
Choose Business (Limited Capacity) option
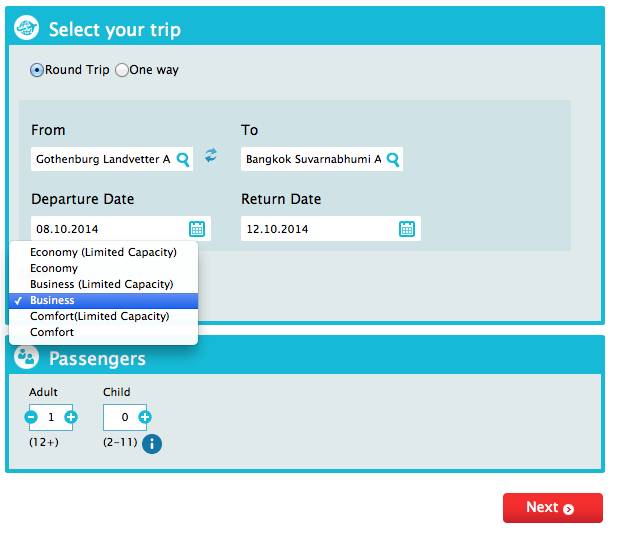(103, 284)
